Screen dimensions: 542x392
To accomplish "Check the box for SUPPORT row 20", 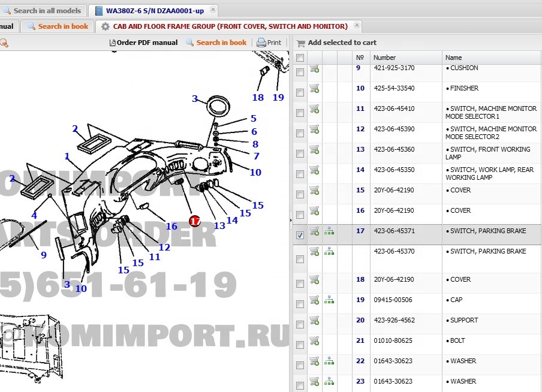I will coord(300,324).
